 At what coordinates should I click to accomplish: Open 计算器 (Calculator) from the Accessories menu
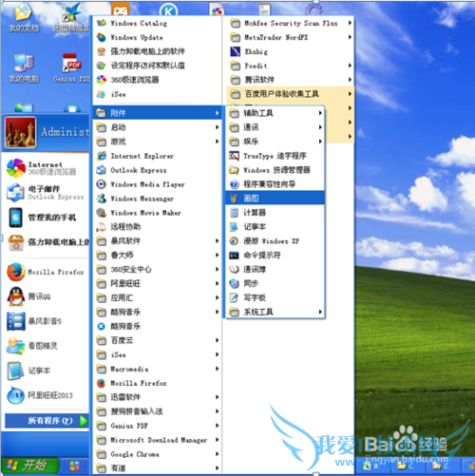(275, 212)
